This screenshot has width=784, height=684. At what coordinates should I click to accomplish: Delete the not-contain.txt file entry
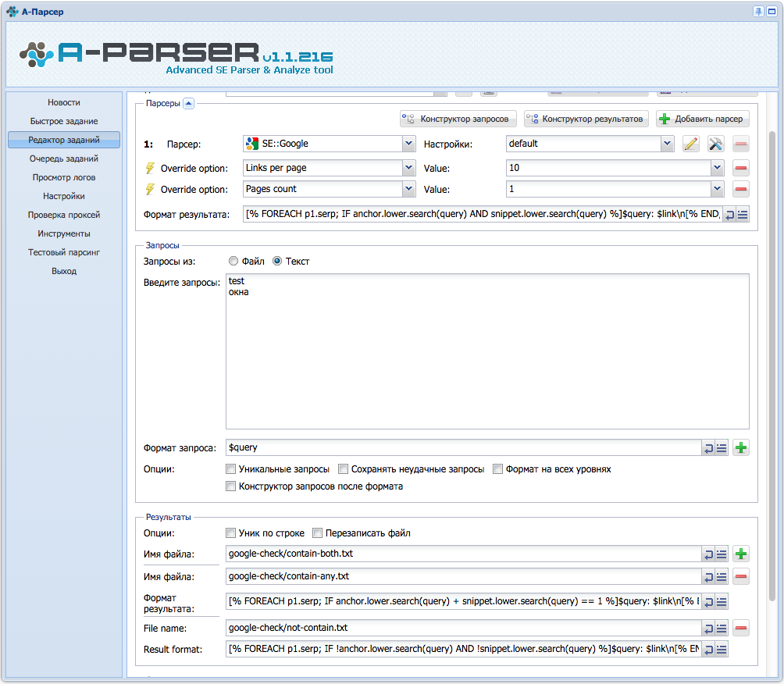[x=741, y=628]
